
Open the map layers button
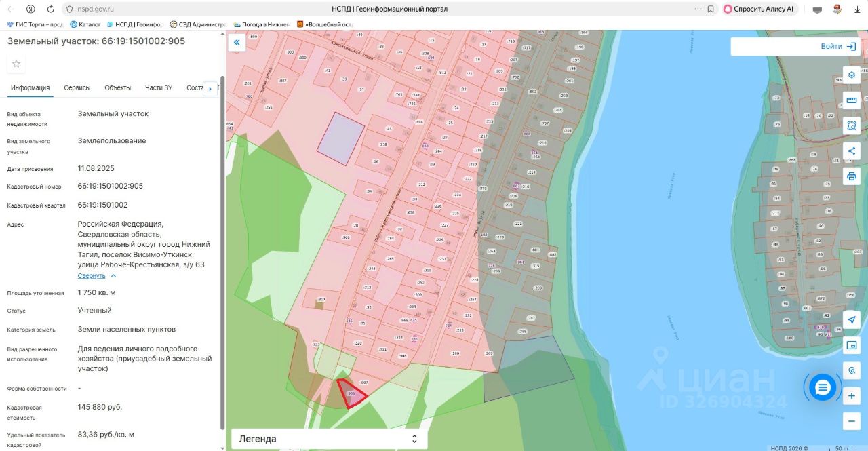coord(852,75)
